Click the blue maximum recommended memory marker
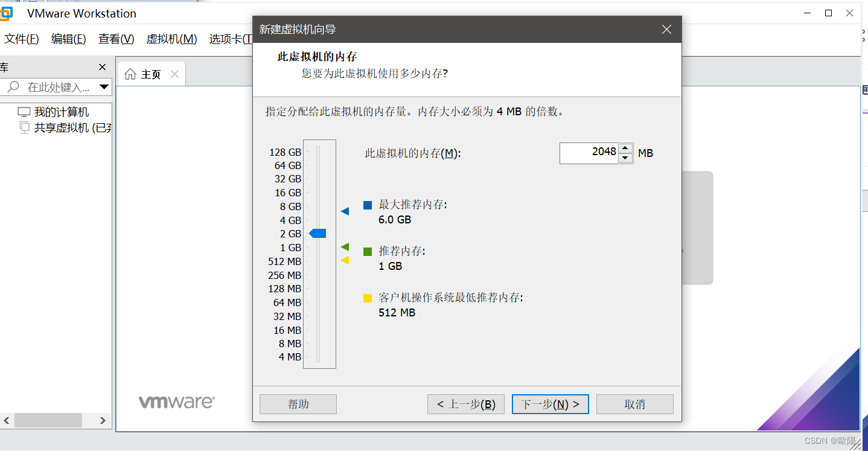This screenshot has height=451, width=868. [x=345, y=211]
